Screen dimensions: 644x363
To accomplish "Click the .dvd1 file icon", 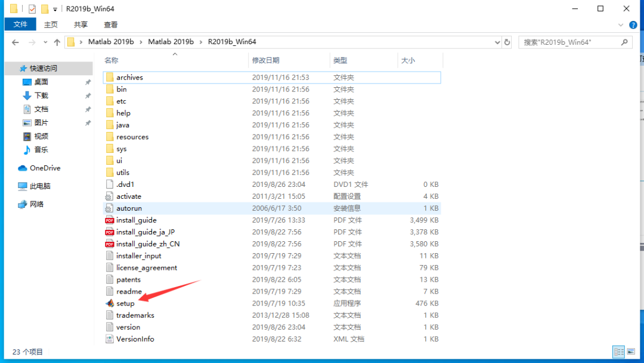I will pos(109,184).
